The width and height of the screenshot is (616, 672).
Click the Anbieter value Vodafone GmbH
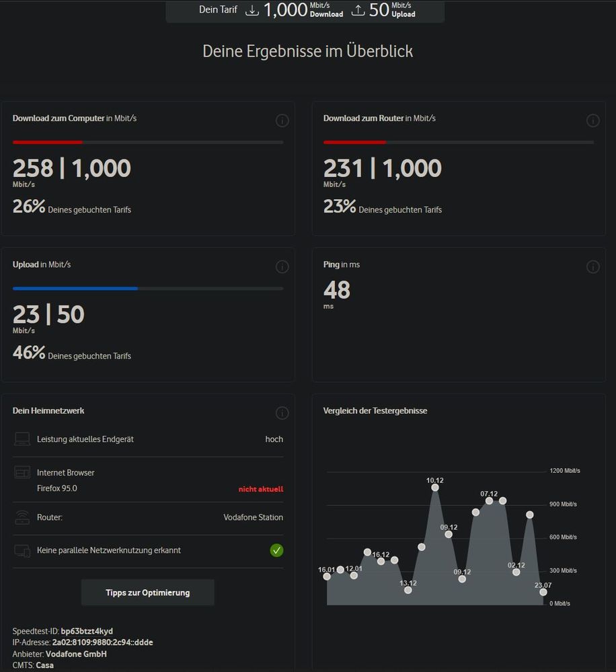pyautogui.click(x=76, y=654)
